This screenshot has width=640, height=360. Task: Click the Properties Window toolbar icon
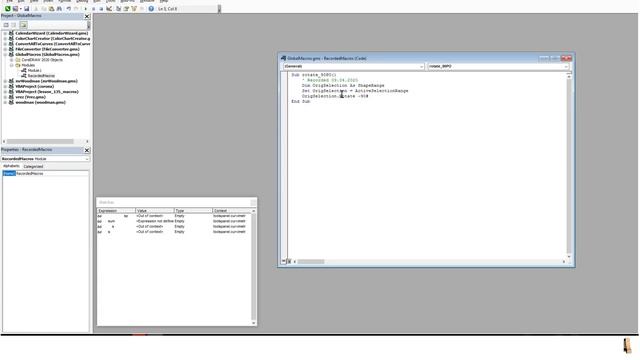(x=126, y=9)
